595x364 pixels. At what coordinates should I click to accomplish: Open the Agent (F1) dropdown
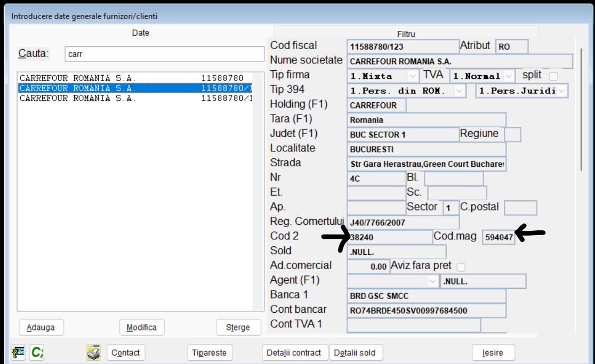(432, 281)
